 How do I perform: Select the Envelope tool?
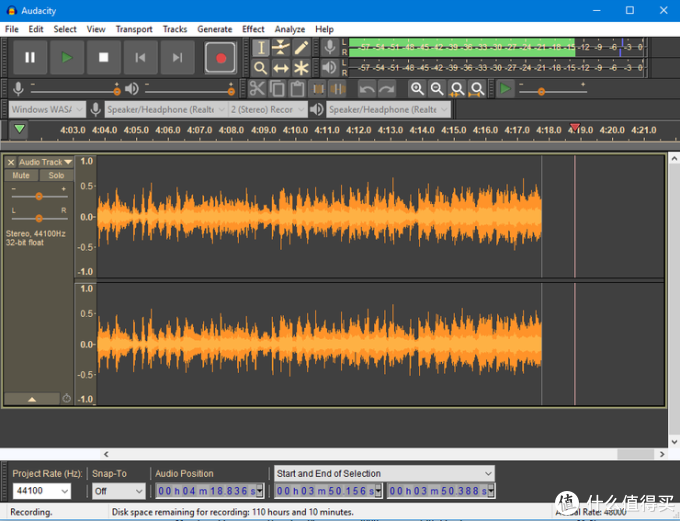coord(281,47)
